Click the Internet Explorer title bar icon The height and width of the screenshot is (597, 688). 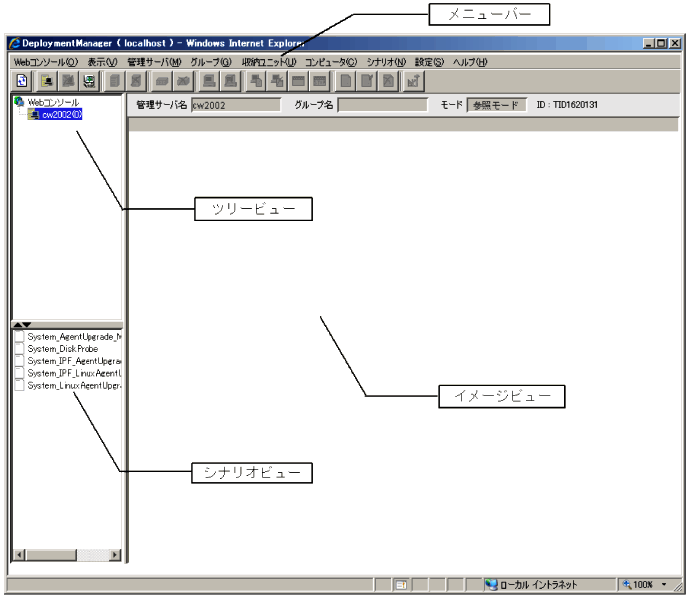(x=15, y=43)
